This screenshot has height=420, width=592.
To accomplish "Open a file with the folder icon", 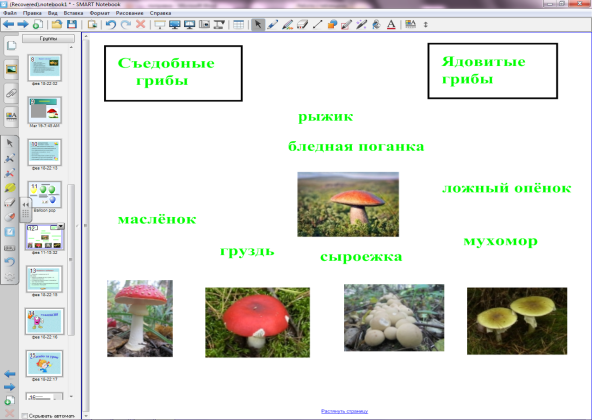I will tap(57, 25).
